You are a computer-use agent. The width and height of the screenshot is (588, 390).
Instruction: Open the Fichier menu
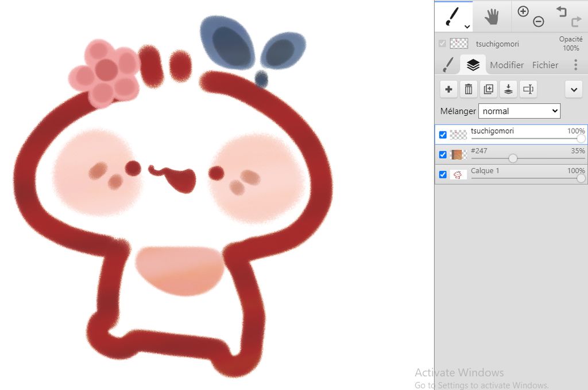(546, 65)
